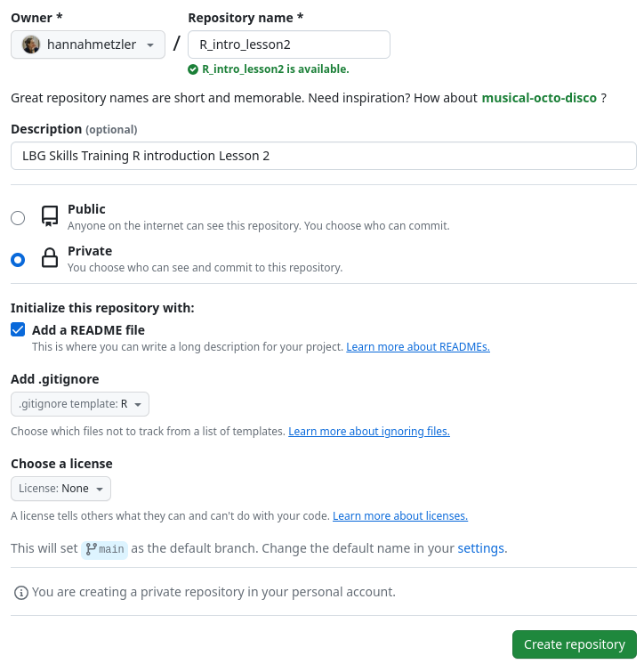Click the green availability checkmark icon
The width and height of the screenshot is (644, 664).
193,69
